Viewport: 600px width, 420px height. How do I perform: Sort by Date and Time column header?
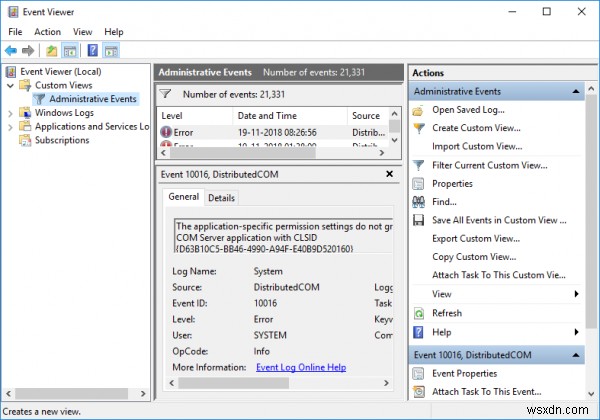[290, 116]
